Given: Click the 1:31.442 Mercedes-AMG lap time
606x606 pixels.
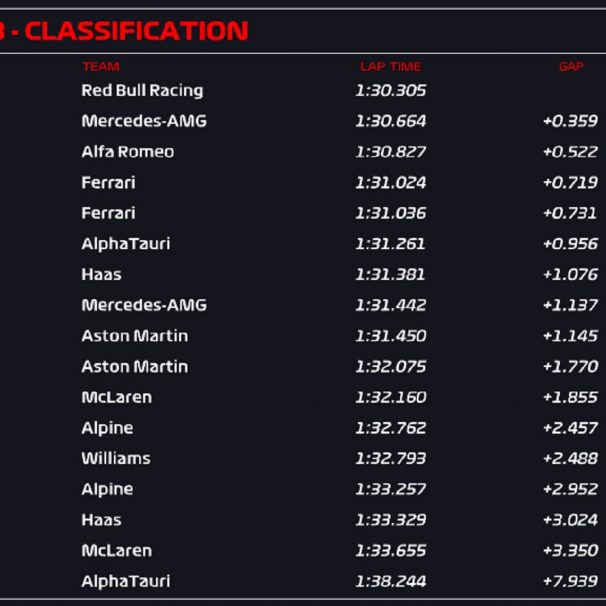Looking at the screenshot, I should pyautogui.click(x=391, y=305).
